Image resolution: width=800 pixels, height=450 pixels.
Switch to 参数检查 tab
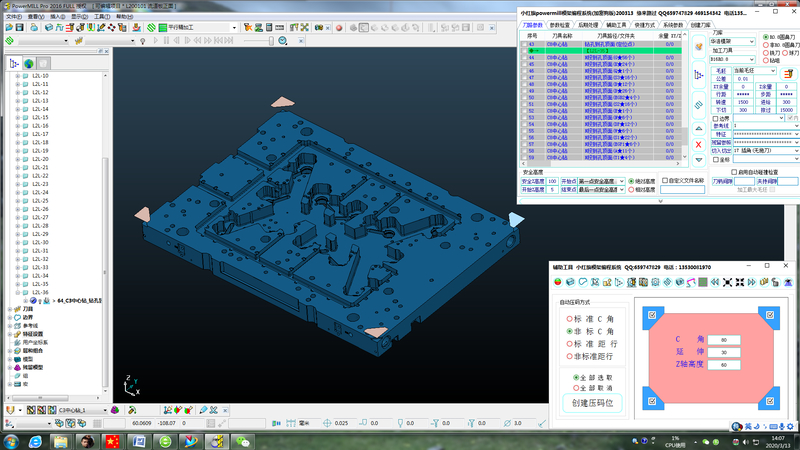click(x=560, y=25)
